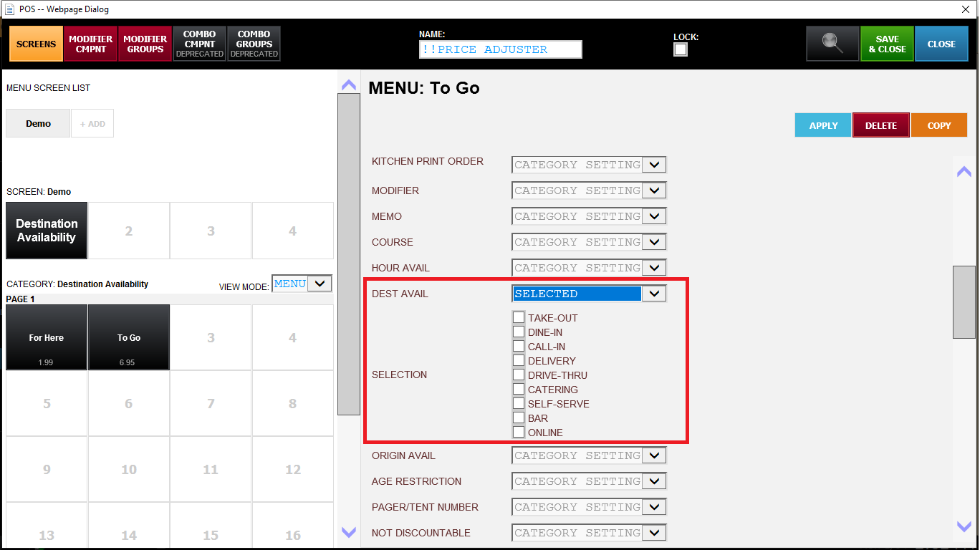Click the down arrow below the menu list scrollbar

pos(349,532)
